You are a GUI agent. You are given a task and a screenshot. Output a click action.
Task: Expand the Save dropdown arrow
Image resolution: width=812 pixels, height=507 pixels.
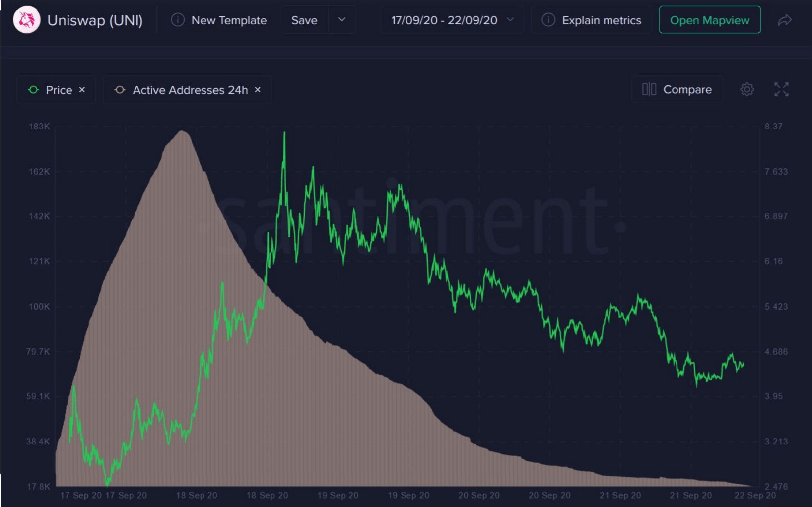(x=342, y=20)
